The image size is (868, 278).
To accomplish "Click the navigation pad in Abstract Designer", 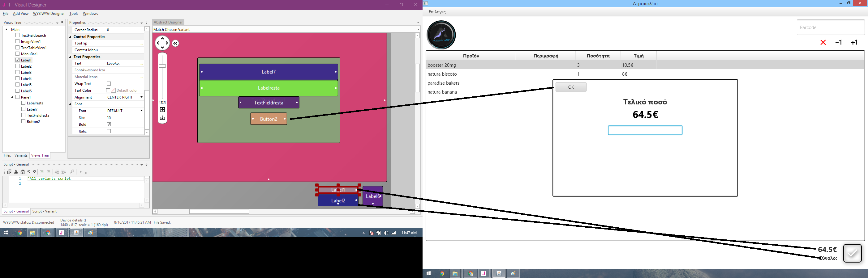I will (x=162, y=43).
